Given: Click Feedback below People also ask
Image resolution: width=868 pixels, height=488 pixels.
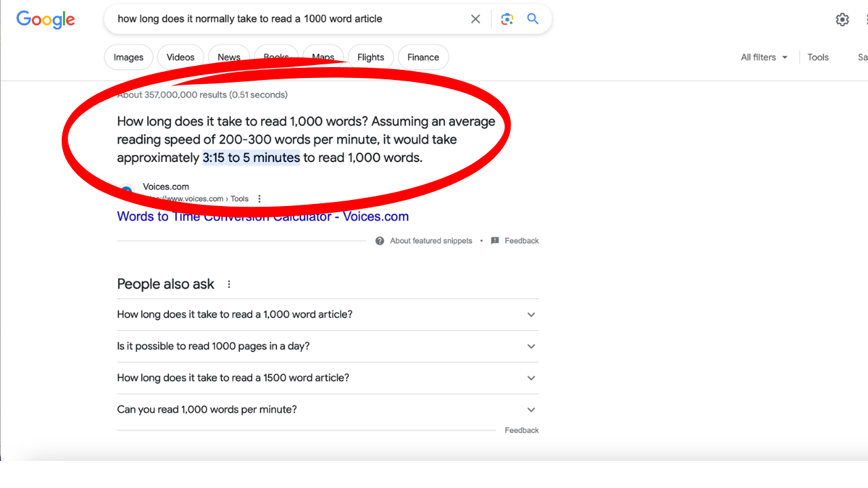Looking at the screenshot, I should coord(521,430).
